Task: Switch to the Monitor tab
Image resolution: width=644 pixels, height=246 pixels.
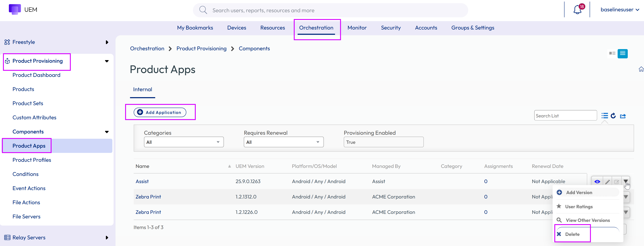Action: [x=357, y=28]
